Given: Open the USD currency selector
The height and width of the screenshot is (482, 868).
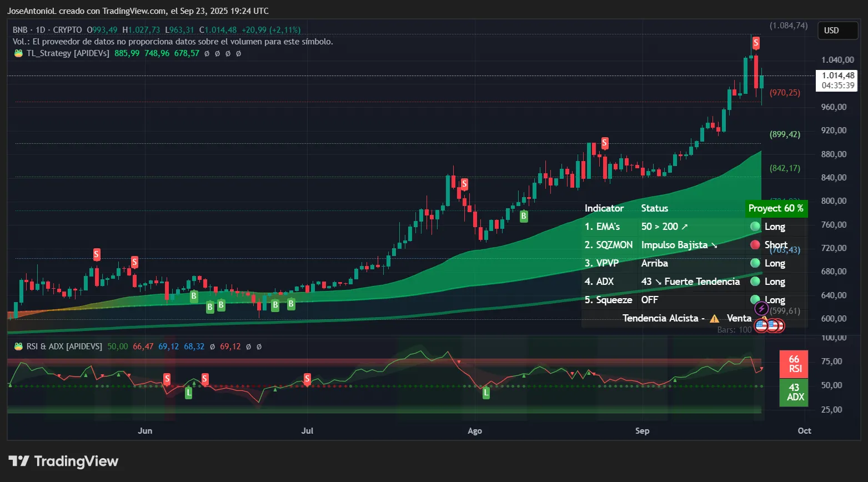Looking at the screenshot, I should click(837, 31).
